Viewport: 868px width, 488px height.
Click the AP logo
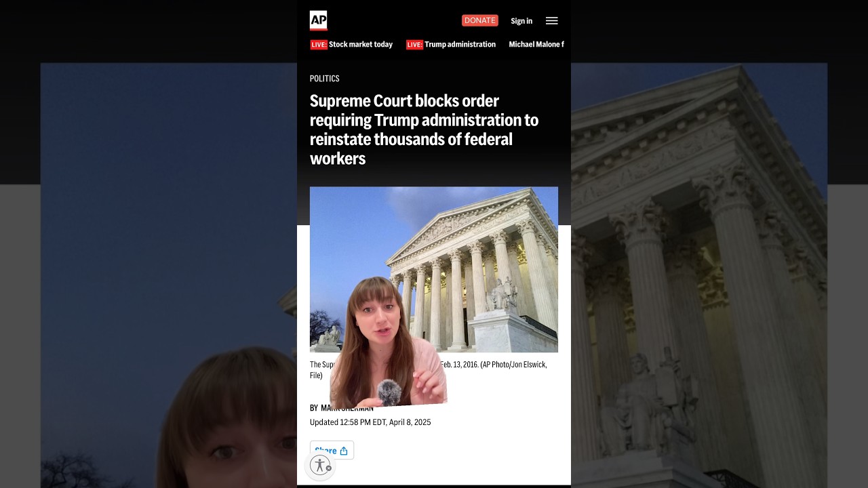coord(318,20)
